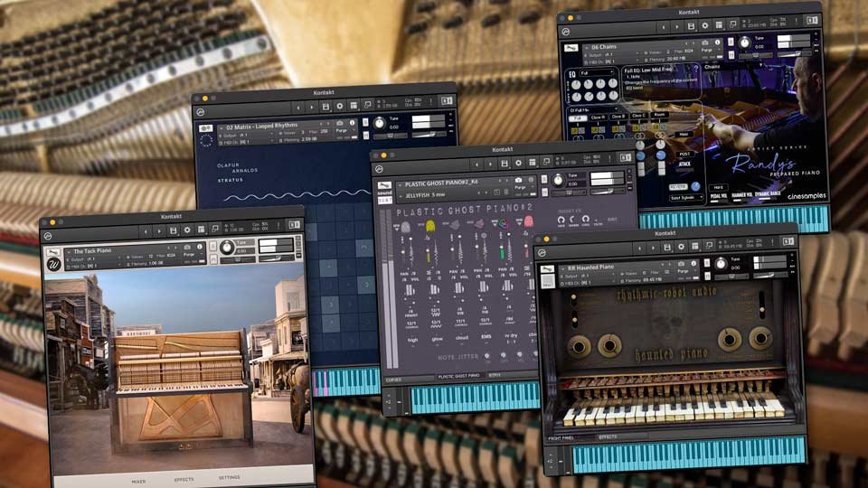Adjust Tune knob in The Tack Piano header
This screenshot has height=488, width=868.
click(227, 247)
